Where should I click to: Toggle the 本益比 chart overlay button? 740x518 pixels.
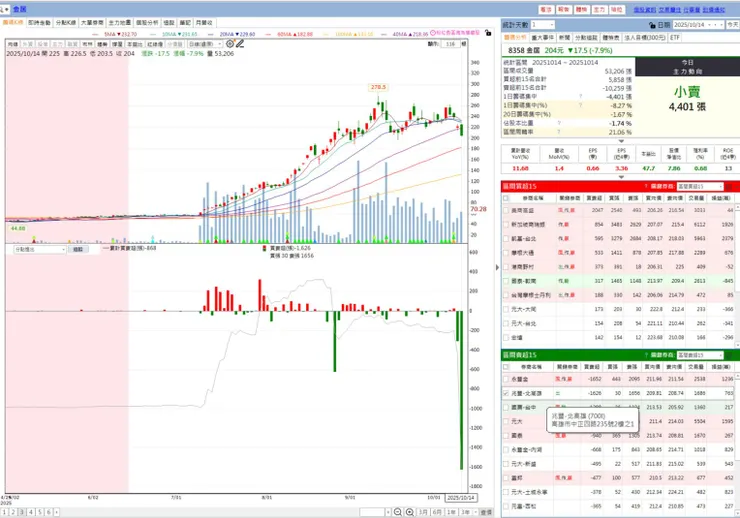coord(135,44)
